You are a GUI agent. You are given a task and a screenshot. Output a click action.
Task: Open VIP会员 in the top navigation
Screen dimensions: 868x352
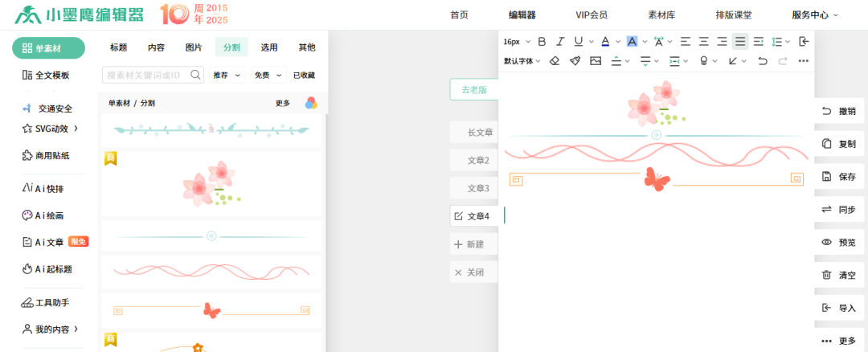[x=592, y=15]
